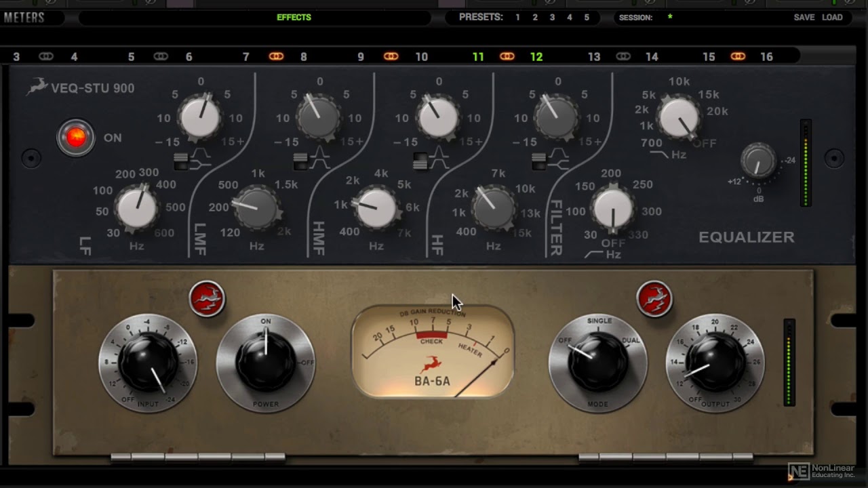Toggle the HMF bell shape switch
Viewport: 868px width, 488px height.
tap(420, 161)
